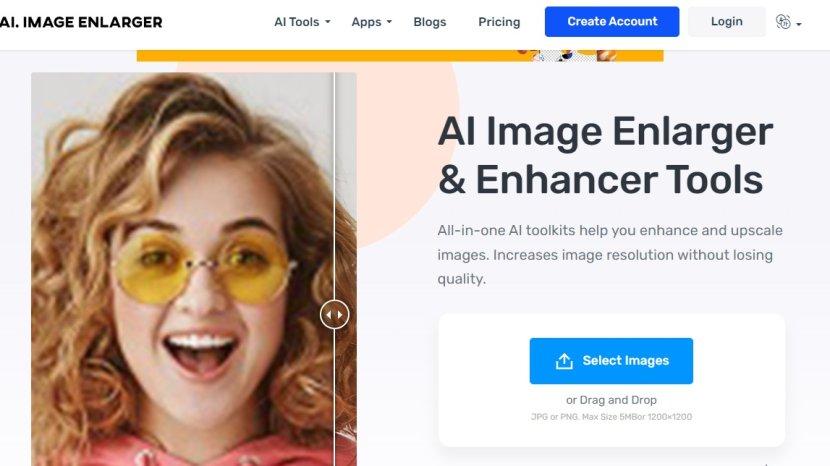Click the 'or Drag and Drop' text
Viewport: 830px width, 466px height.
tap(611, 400)
